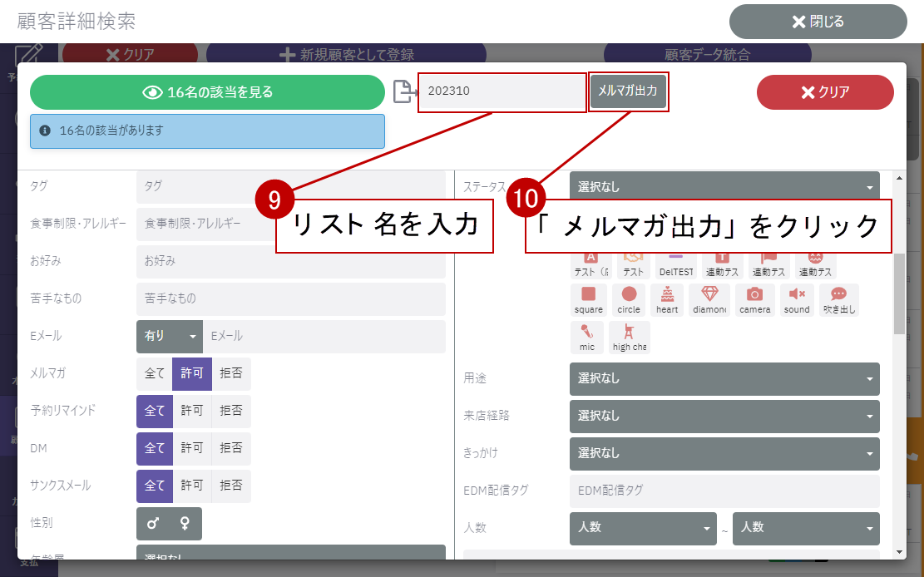Set DM filter to 拒否
The image size is (924, 577).
point(231,449)
